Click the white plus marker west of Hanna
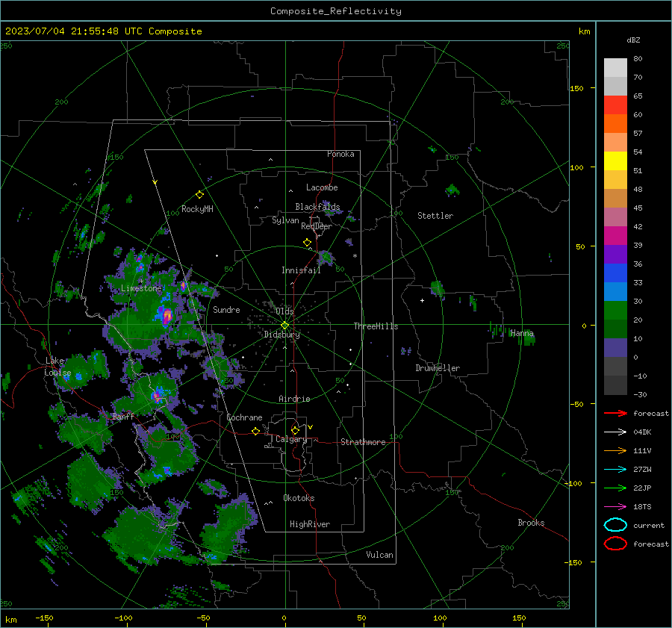Image resolution: width=672 pixels, height=628 pixels. coord(422,300)
